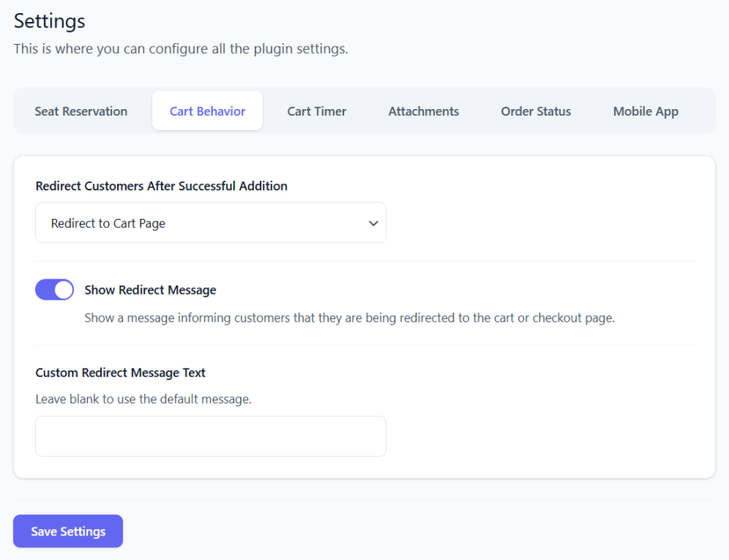
Task: Disable the Show Redirect Message toggle
Action: click(x=55, y=290)
